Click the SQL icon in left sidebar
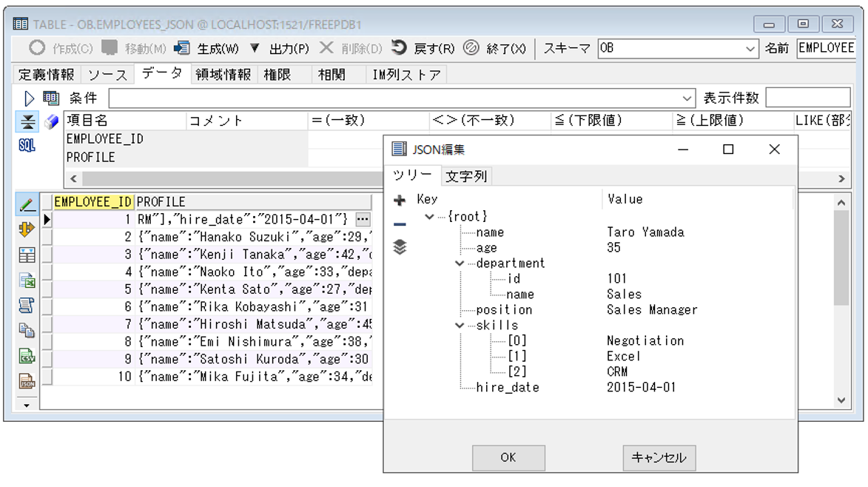868x487 pixels. click(27, 146)
